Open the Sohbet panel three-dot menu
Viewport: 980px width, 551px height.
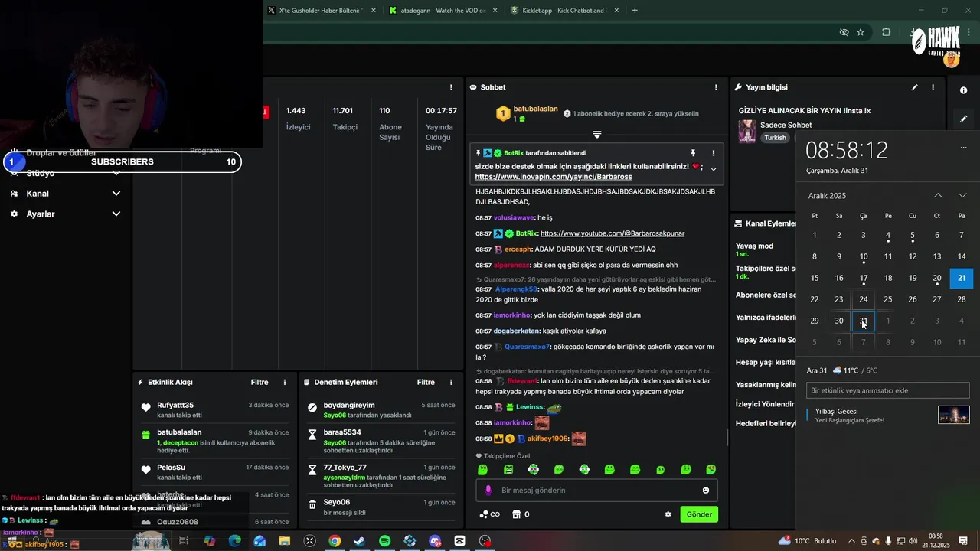point(716,87)
